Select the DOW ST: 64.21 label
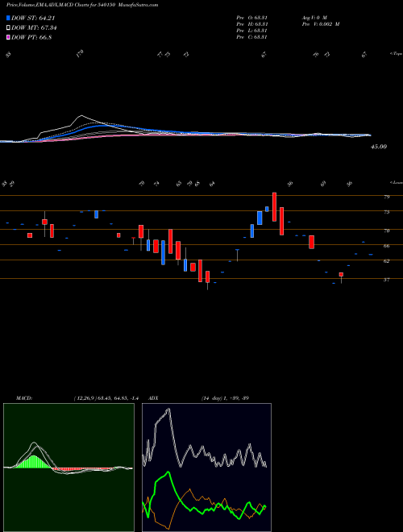This screenshot has height=532, width=403. (x=33, y=19)
